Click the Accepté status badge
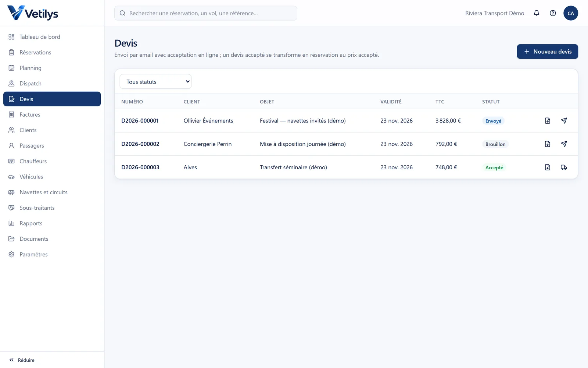The image size is (588, 368). click(x=494, y=167)
